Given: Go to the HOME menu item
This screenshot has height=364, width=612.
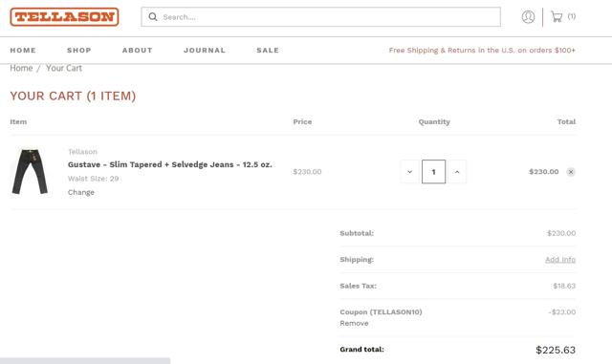Looking at the screenshot, I should [23, 51].
